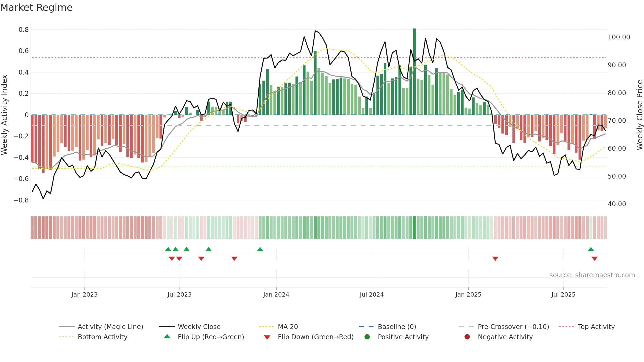Click the Flip Up marker near Dec 2023

pyautogui.click(x=260, y=249)
